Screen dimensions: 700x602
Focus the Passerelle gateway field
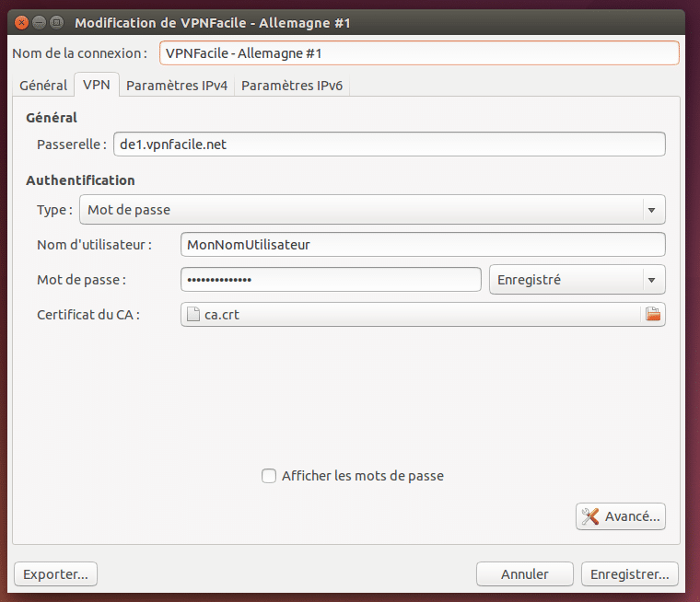click(390, 145)
